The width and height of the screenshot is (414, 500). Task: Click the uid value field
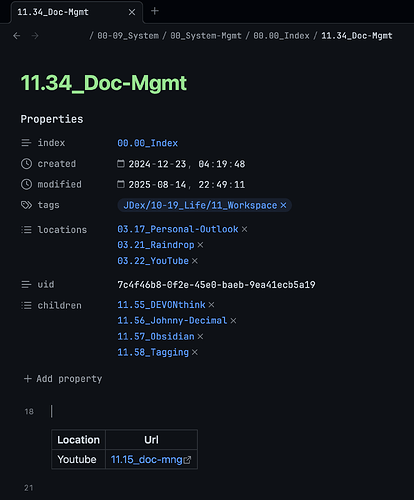point(216,285)
